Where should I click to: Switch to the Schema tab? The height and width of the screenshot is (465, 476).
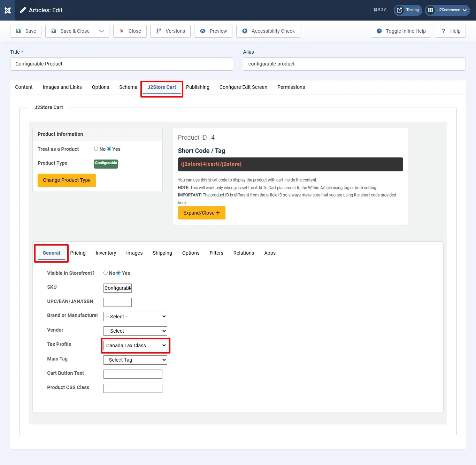[128, 87]
